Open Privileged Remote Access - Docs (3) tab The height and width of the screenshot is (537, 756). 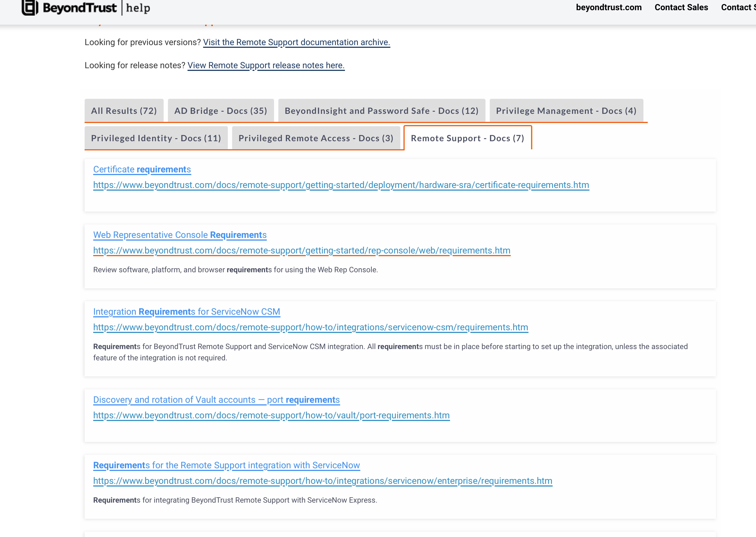316,138
